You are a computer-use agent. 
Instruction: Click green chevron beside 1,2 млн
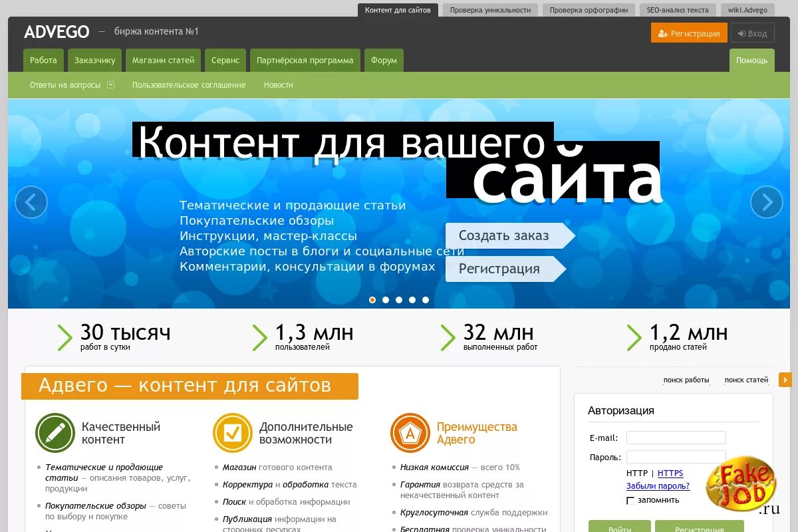pyautogui.click(x=634, y=337)
